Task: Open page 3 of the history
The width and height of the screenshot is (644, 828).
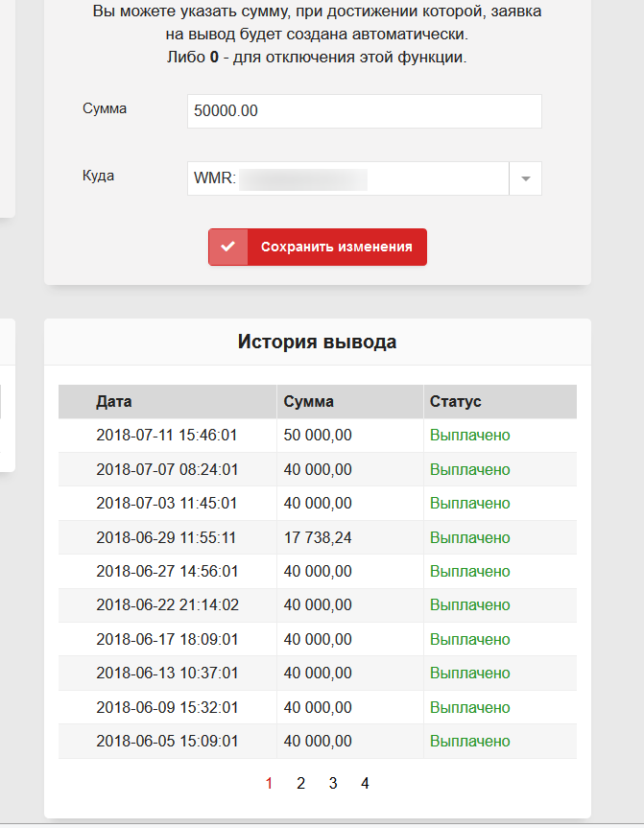Action: pos(333,784)
